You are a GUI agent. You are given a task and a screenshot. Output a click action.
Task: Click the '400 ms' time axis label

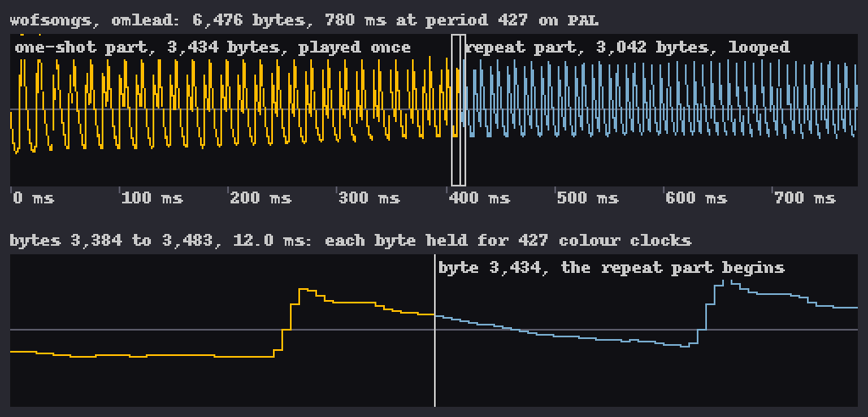479,197
